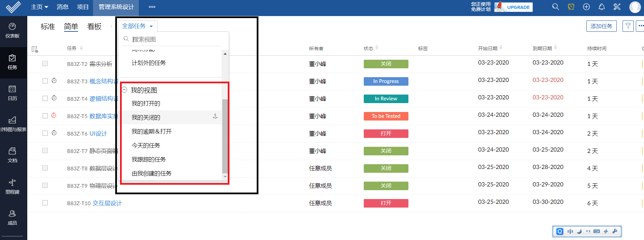Toggle the 中 language mode in IME toolbar
Screen dimensions: 644x240
(570, 231)
